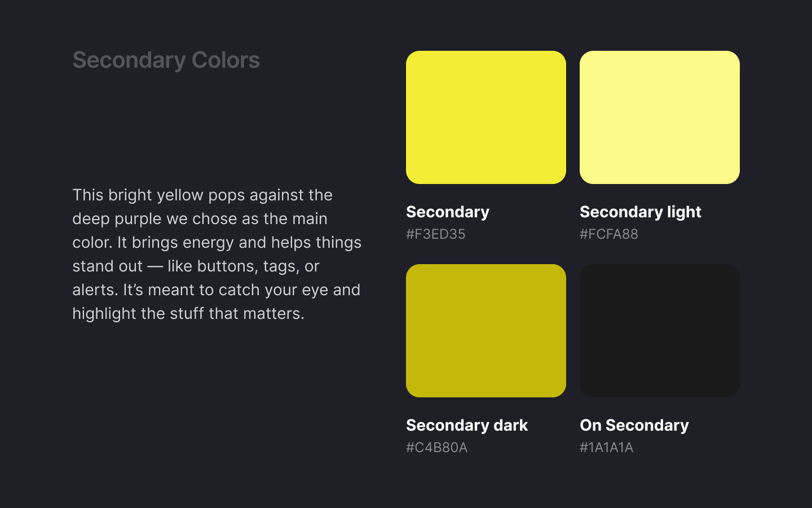This screenshot has height=508, width=812.
Task: Select the "On Secondary" label text
Action: (x=634, y=425)
